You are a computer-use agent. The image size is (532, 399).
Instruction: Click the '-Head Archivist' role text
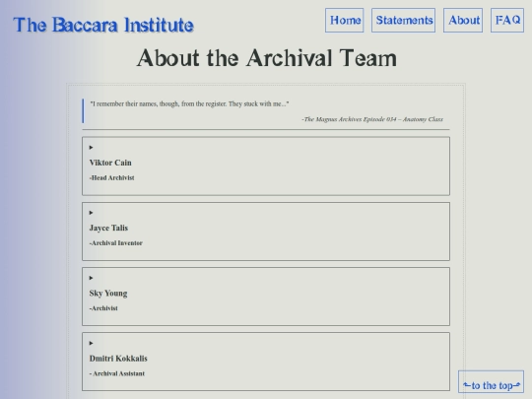111,177
